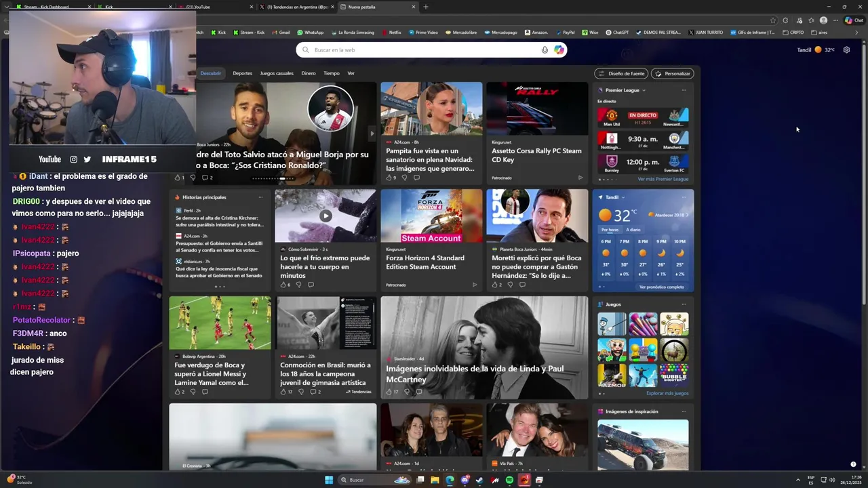Dislike the Moretti Boca article
Screen dimensions: 868x488
tap(510, 285)
